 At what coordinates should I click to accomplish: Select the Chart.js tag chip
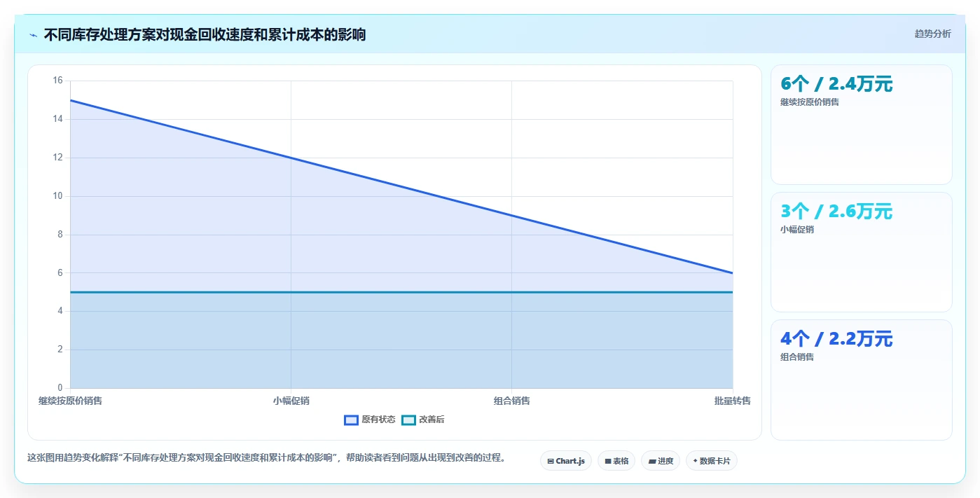pyautogui.click(x=566, y=461)
